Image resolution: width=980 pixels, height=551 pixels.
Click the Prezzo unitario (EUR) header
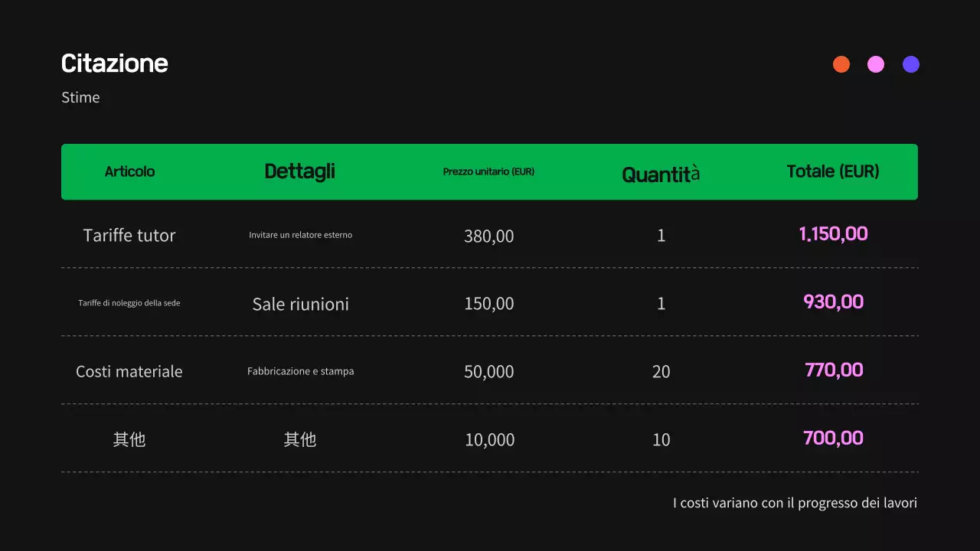(488, 171)
